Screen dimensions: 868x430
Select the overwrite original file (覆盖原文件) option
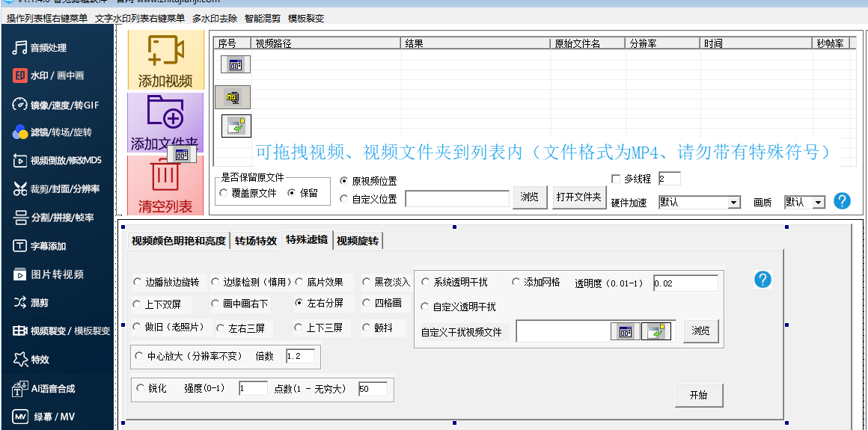click(x=224, y=193)
